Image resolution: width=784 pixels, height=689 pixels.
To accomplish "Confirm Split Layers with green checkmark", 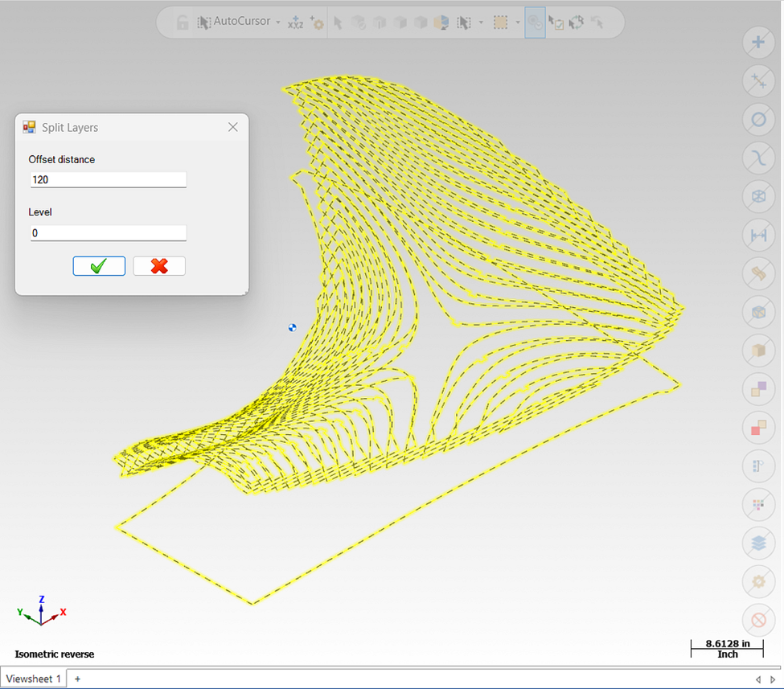I will 99,266.
